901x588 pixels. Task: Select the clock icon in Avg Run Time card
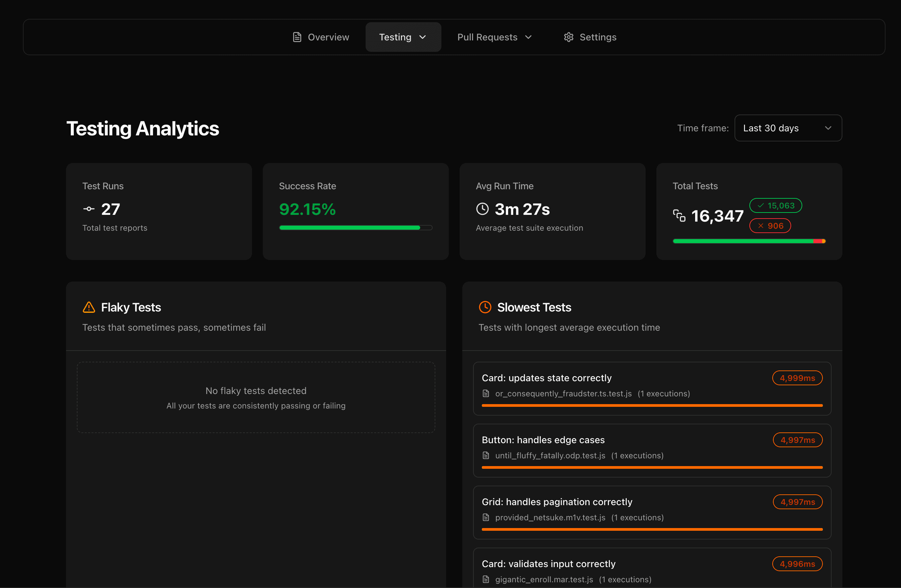pos(482,209)
